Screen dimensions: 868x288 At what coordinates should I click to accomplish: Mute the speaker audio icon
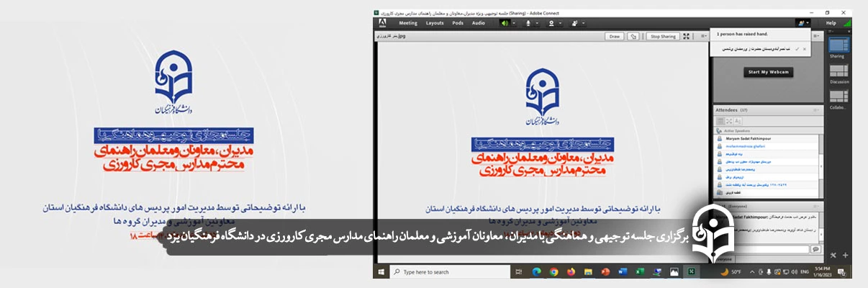coord(504,23)
